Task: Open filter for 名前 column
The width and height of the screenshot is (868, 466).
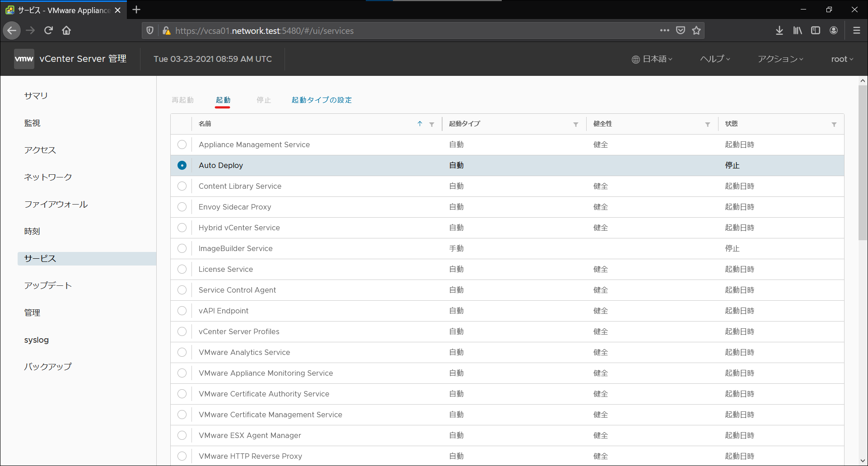Action: point(432,124)
